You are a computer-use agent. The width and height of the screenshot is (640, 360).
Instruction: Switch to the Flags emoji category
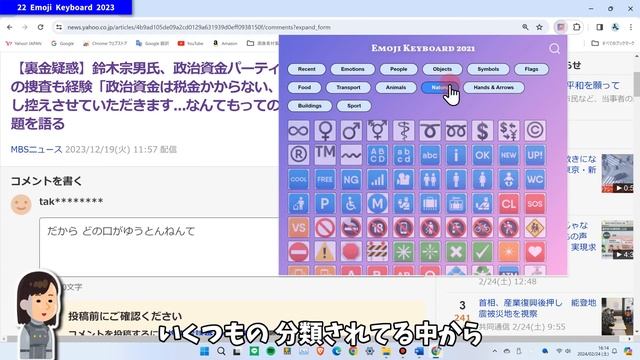tap(531, 69)
